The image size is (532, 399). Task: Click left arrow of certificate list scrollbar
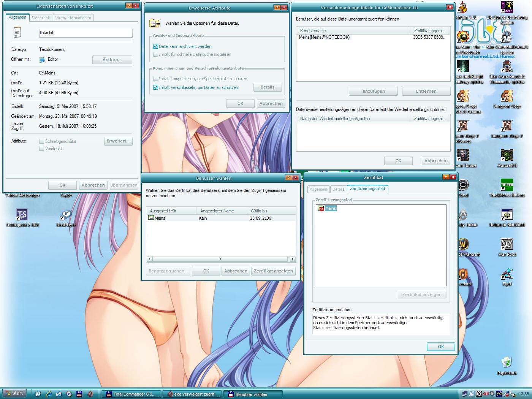149,259
